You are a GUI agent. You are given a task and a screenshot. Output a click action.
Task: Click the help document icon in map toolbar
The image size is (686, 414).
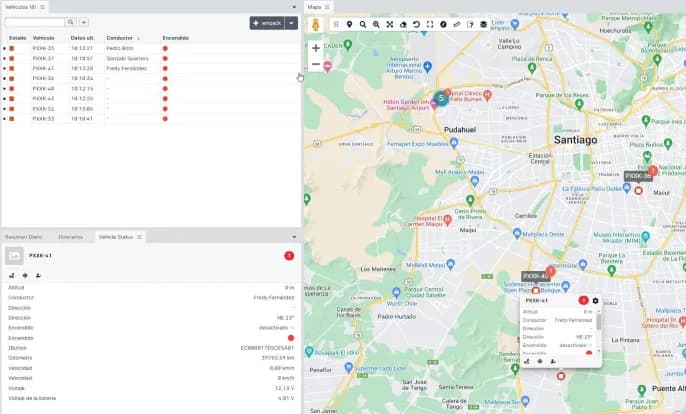pos(470,25)
